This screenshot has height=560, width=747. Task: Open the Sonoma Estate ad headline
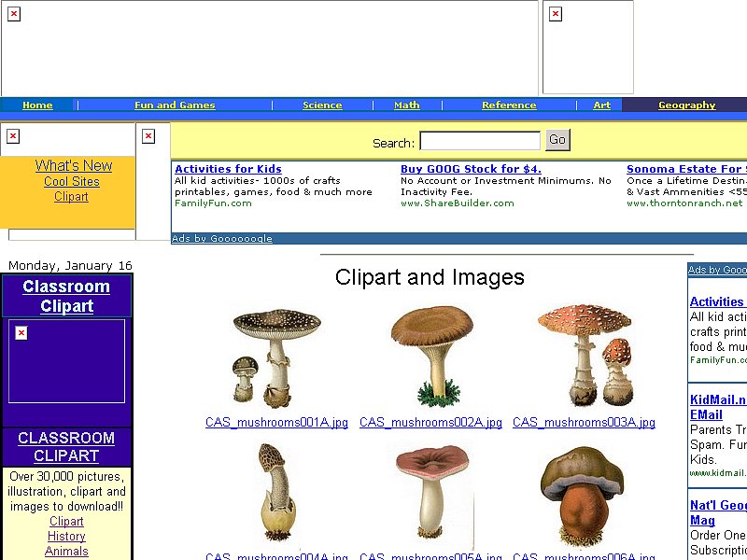click(x=686, y=169)
